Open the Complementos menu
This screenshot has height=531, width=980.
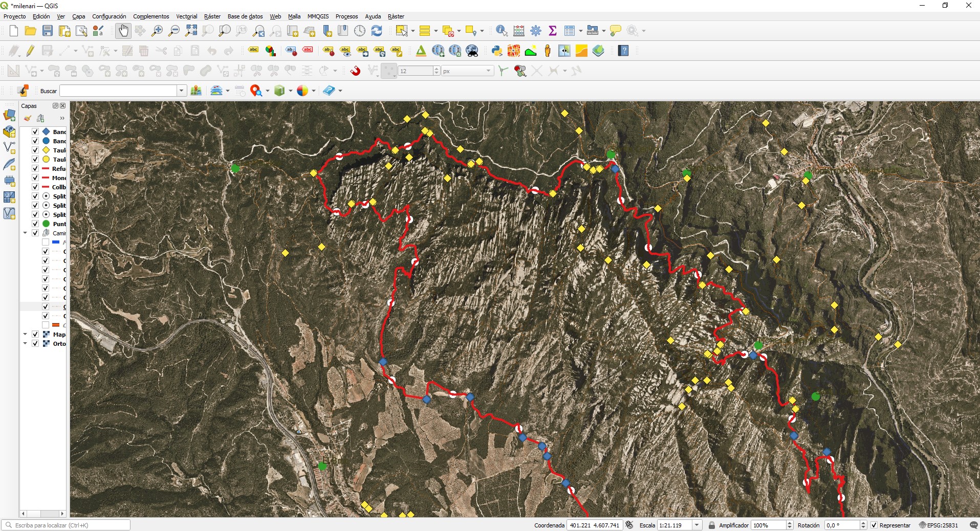tap(151, 16)
